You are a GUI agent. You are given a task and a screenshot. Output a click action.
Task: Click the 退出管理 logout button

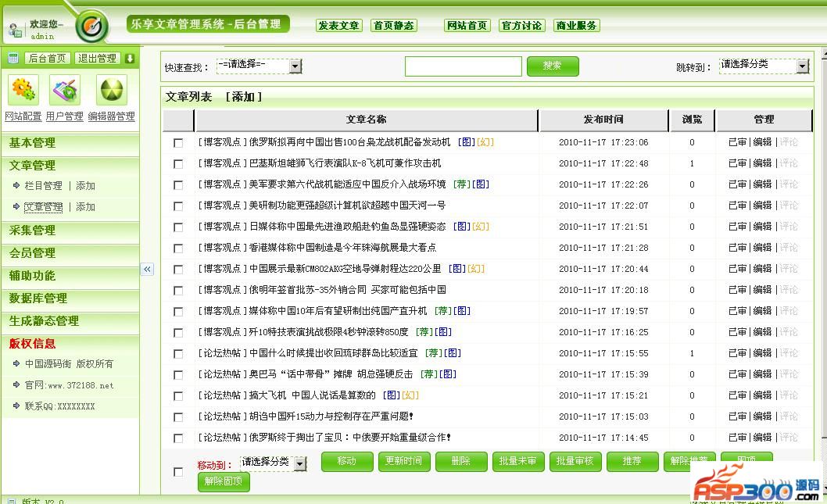pos(97,59)
